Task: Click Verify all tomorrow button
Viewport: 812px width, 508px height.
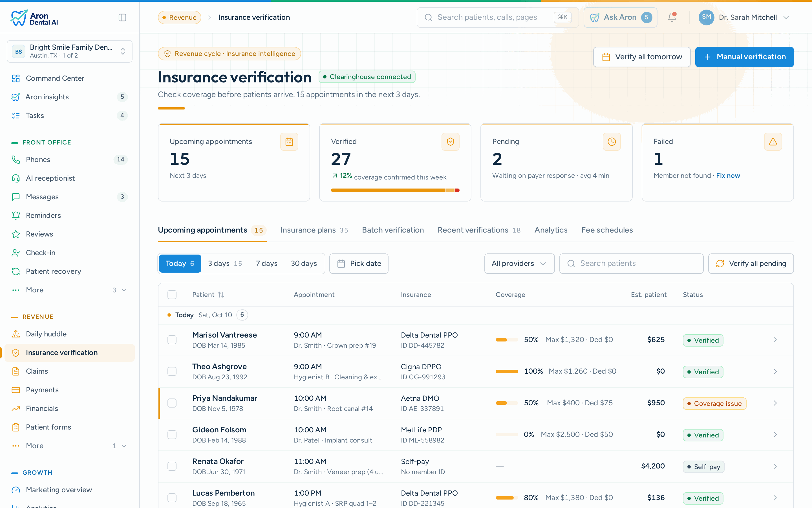Action: point(641,57)
